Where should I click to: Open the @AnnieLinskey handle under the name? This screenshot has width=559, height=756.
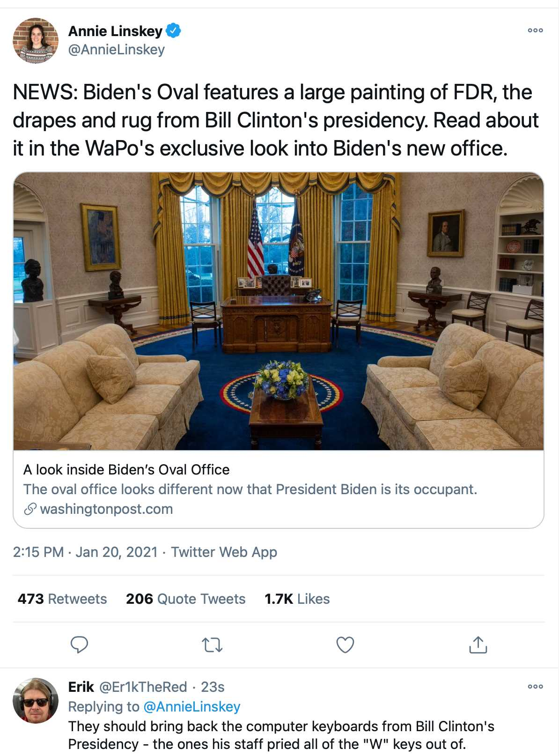(x=117, y=50)
